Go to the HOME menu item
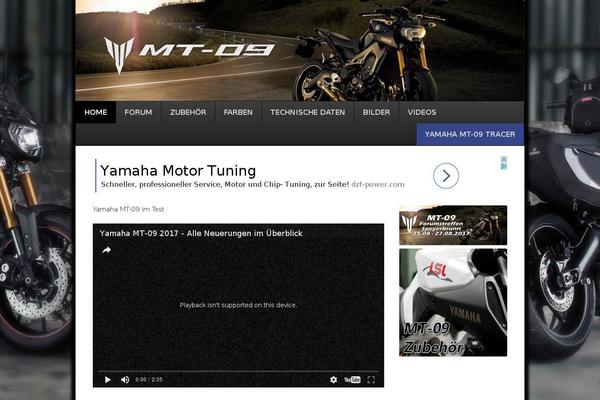Image resolution: width=600 pixels, height=400 pixels. click(96, 112)
